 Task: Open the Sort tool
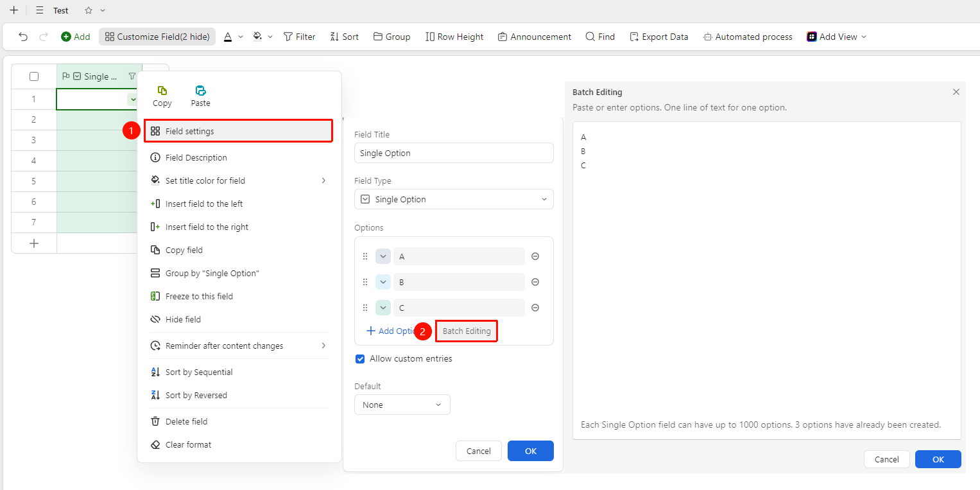pos(344,37)
